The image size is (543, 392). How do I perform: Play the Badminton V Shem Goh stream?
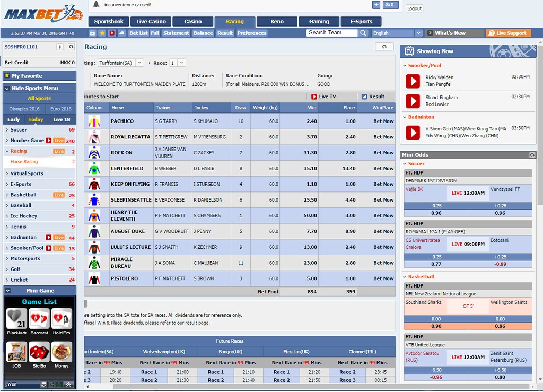(413, 132)
